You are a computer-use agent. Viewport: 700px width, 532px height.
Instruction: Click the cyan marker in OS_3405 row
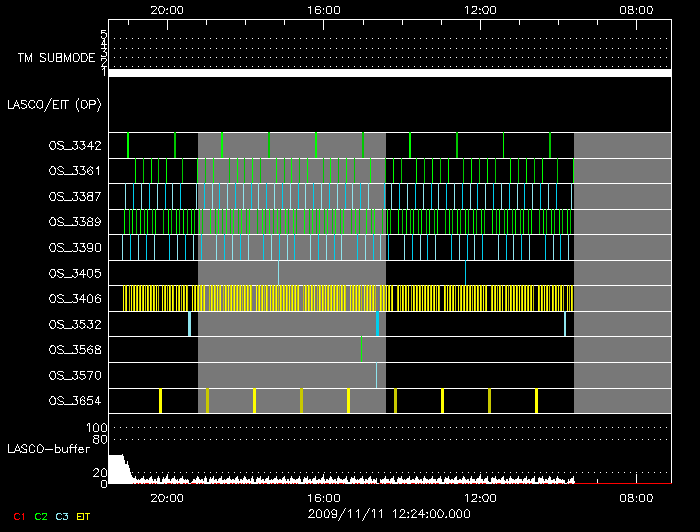pyautogui.click(x=279, y=271)
